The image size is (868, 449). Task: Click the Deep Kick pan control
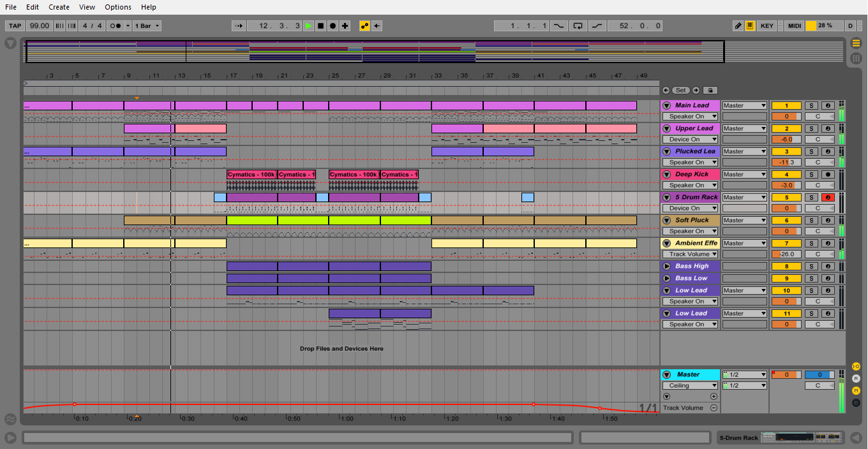819,185
